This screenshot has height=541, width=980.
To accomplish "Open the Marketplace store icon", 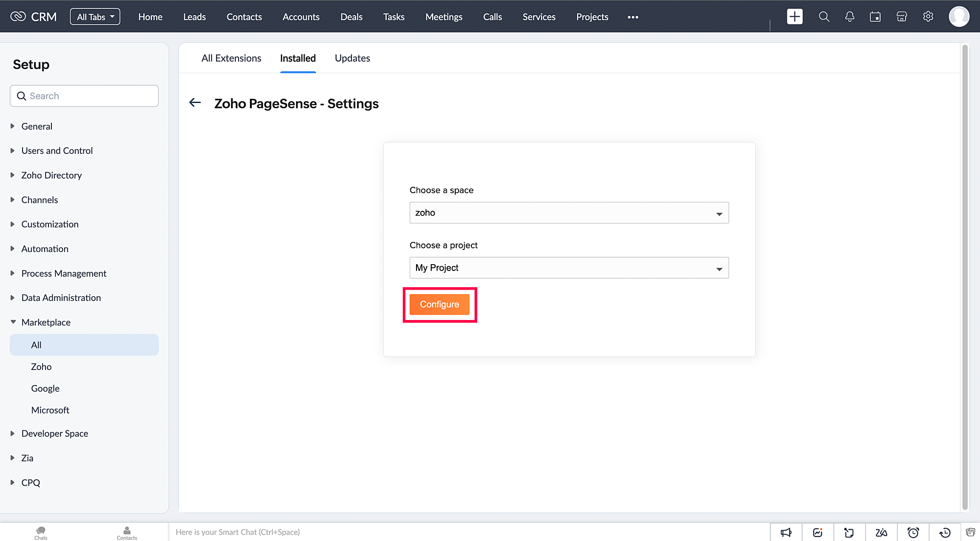I will [x=902, y=17].
